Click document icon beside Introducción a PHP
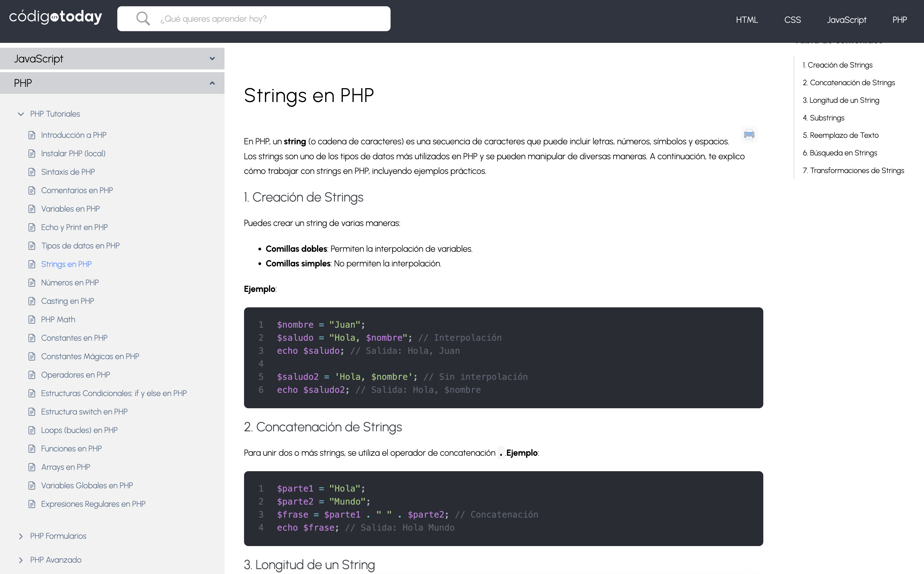Viewport: 924px width, 574px height. coord(32,135)
